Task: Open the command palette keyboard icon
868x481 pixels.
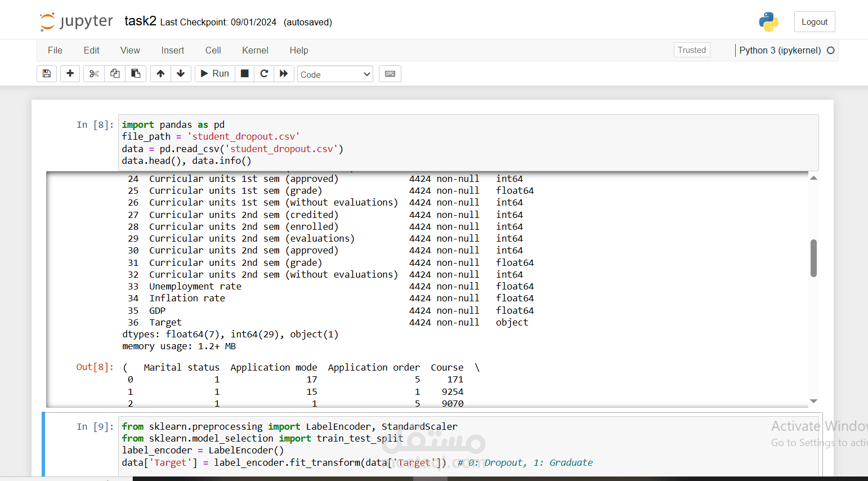Action: click(x=390, y=73)
